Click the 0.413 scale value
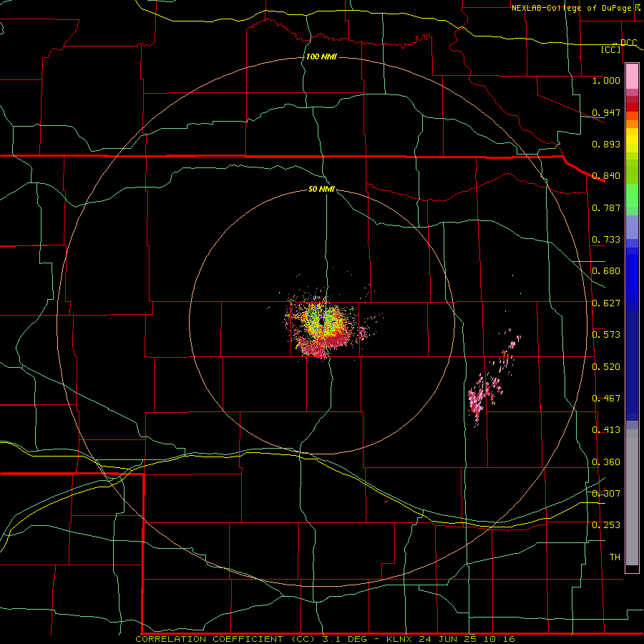The image size is (644, 644). coord(606,430)
